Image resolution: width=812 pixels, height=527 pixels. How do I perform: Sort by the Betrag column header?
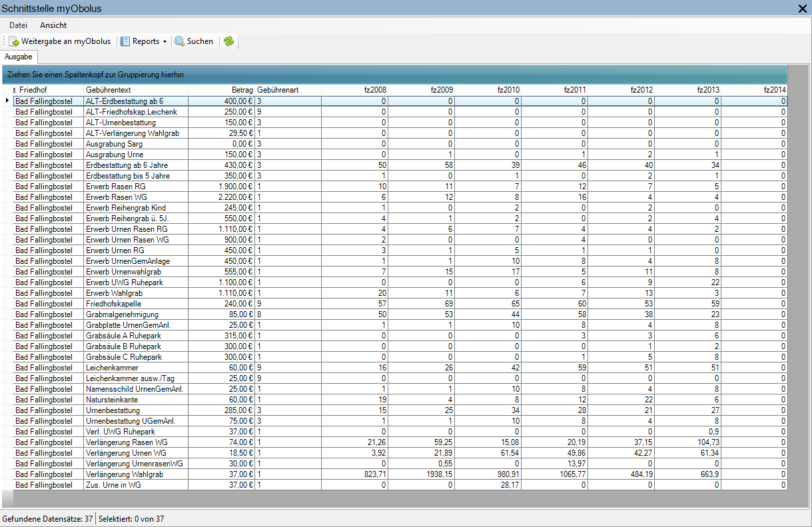[x=221, y=90]
